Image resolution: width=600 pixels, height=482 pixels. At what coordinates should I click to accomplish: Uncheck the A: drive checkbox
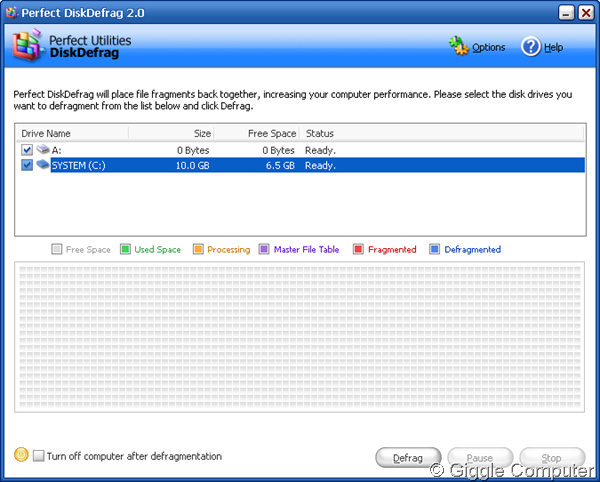pyautogui.click(x=27, y=150)
